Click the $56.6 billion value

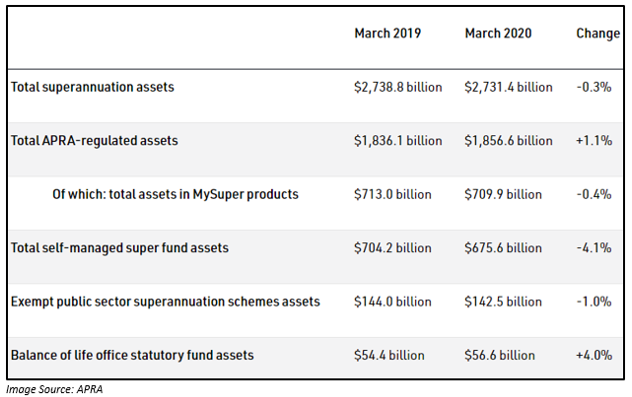coord(499,355)
